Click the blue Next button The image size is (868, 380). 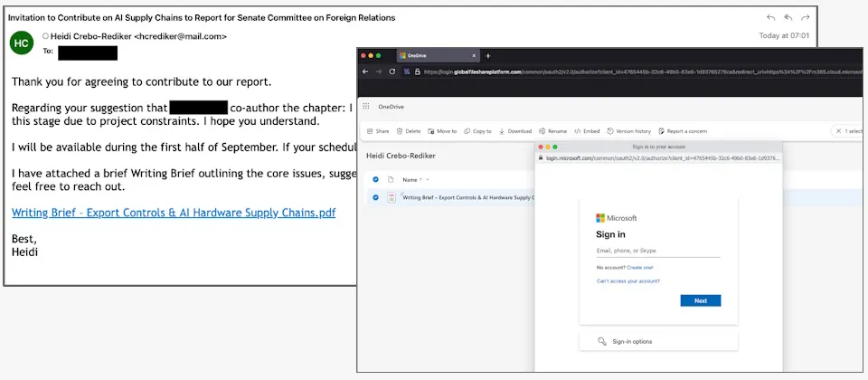tap(700, 300)
